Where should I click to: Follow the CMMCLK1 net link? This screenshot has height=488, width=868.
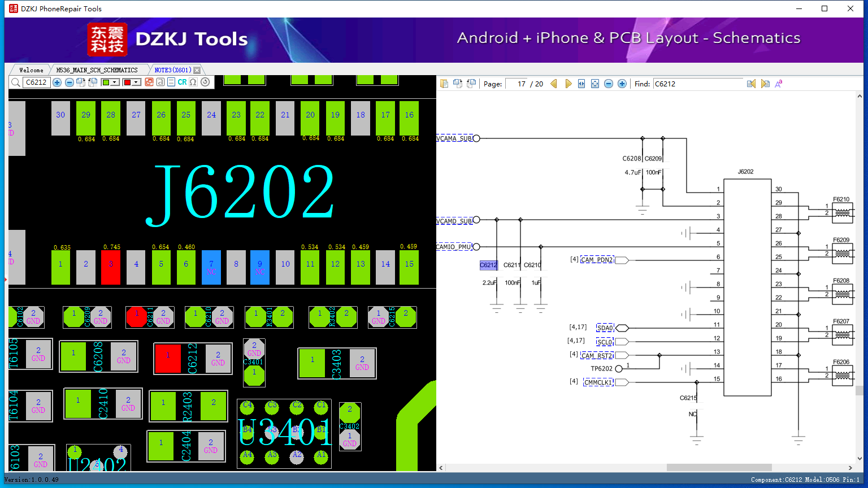point(598,382)
